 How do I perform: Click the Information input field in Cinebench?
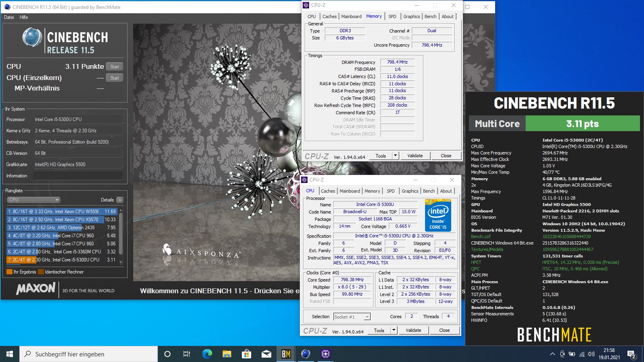[78, 176]
